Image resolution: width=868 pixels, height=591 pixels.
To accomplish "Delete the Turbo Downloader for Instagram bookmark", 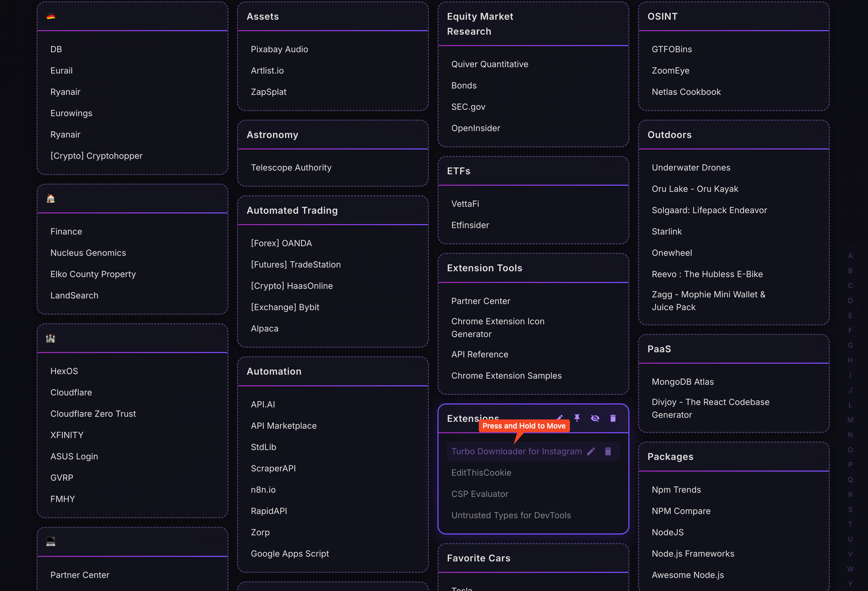I will coord(608,451).
